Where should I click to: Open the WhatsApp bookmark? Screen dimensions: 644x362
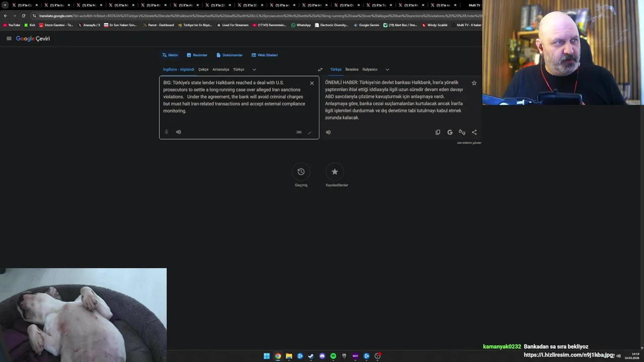pos(301,25)
